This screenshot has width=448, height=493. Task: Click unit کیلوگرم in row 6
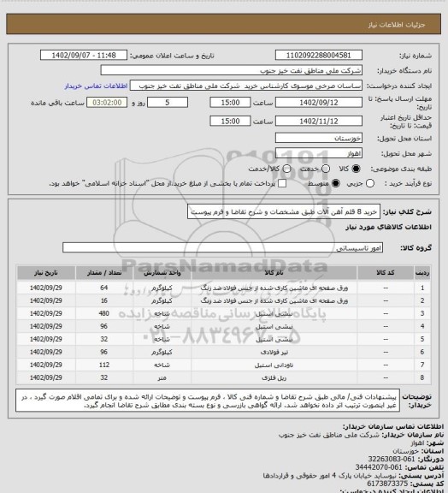tap(162, 352)
